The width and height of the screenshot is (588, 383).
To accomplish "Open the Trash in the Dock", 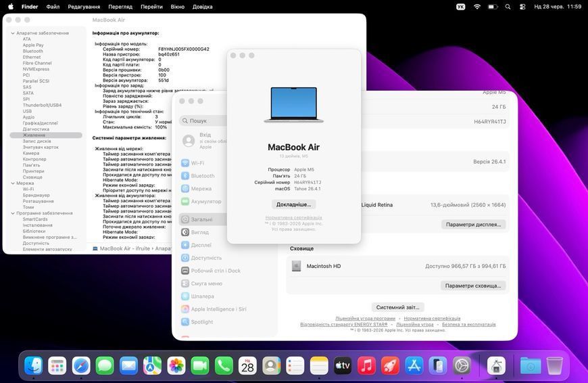I will (x=554, y=365).
